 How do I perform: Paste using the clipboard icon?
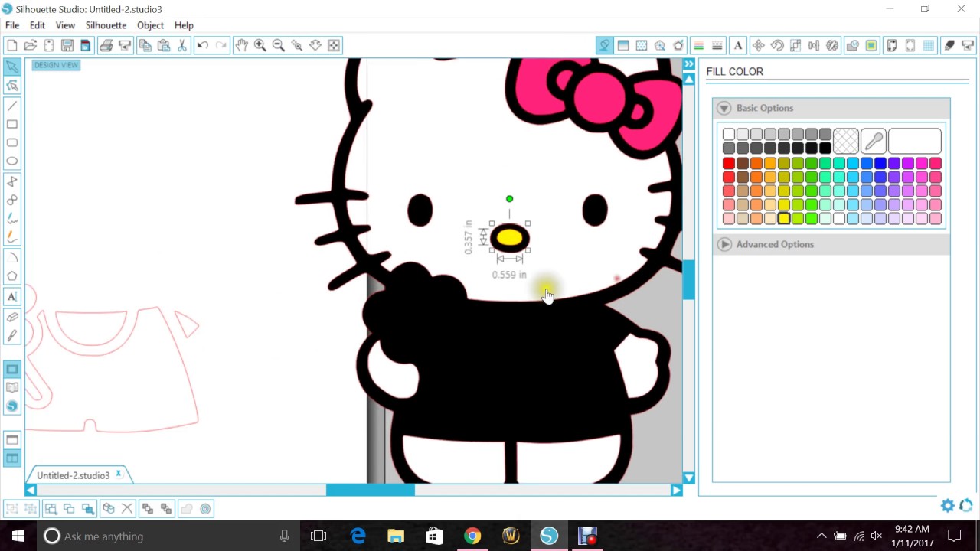(163, 46)
